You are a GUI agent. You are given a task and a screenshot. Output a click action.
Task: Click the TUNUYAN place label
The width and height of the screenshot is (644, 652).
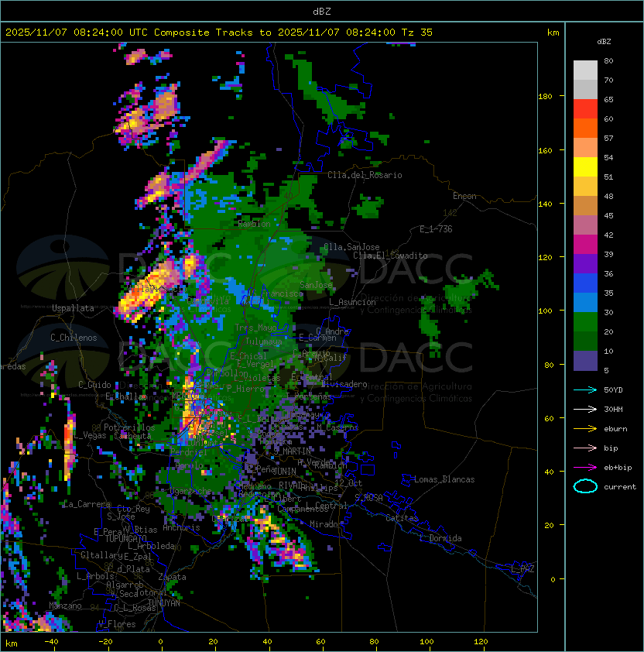pyautogui.click(x=164, y=603)
